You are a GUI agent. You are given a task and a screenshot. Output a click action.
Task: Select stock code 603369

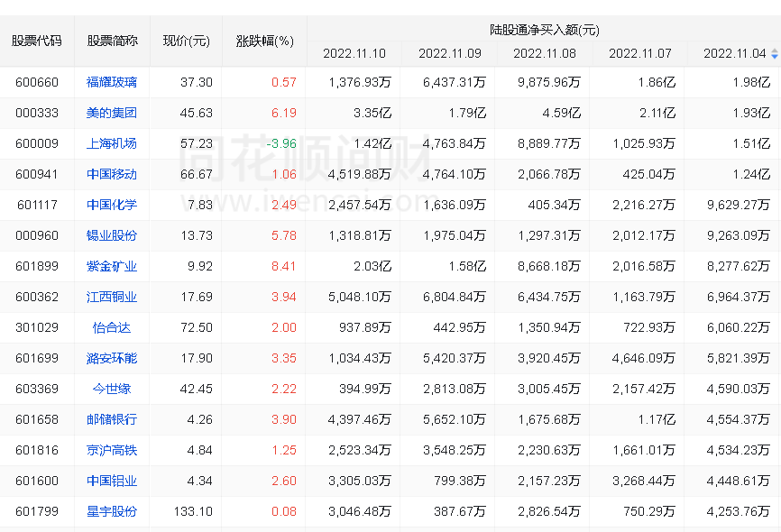coord(37,389)
